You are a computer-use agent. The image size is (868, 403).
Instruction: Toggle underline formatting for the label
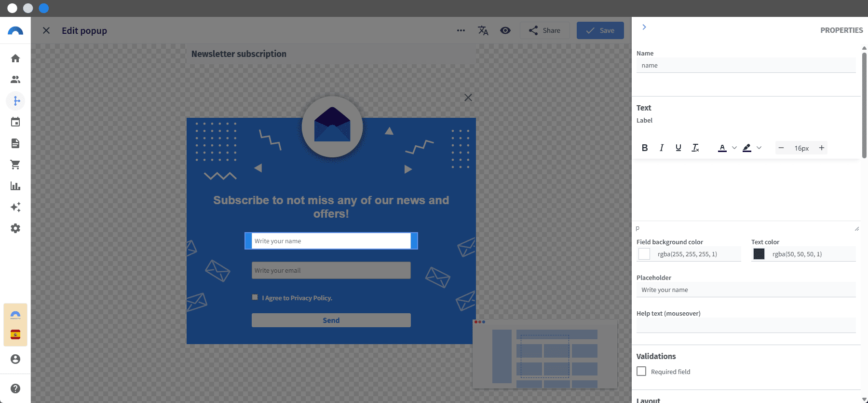point(678,148)
